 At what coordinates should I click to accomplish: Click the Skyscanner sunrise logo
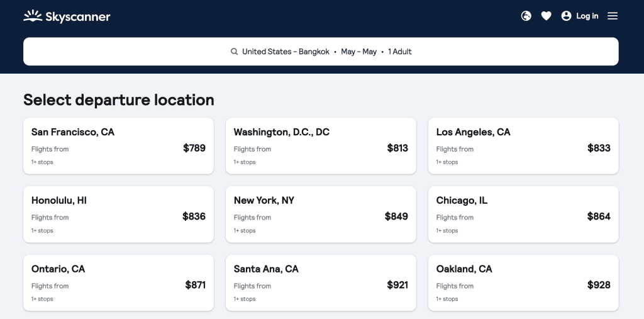tap(33, 16)
